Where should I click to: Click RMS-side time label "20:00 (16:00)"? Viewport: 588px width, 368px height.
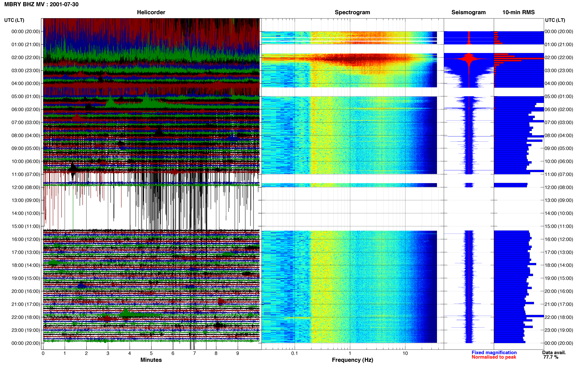point(559,291)
